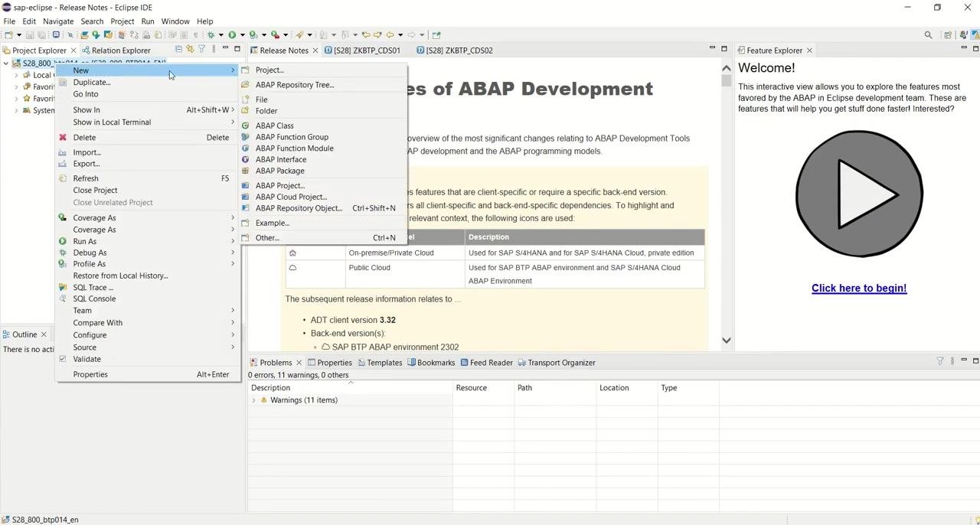Select Other... in the New submenu
The height and width of the screenshot is (525, 980).
[x=322, y=238]
